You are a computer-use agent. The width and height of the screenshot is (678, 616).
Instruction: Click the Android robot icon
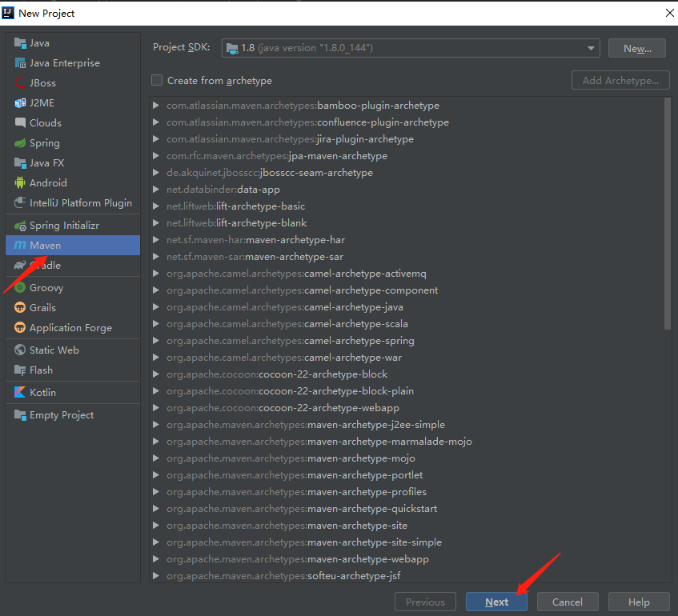20,183
